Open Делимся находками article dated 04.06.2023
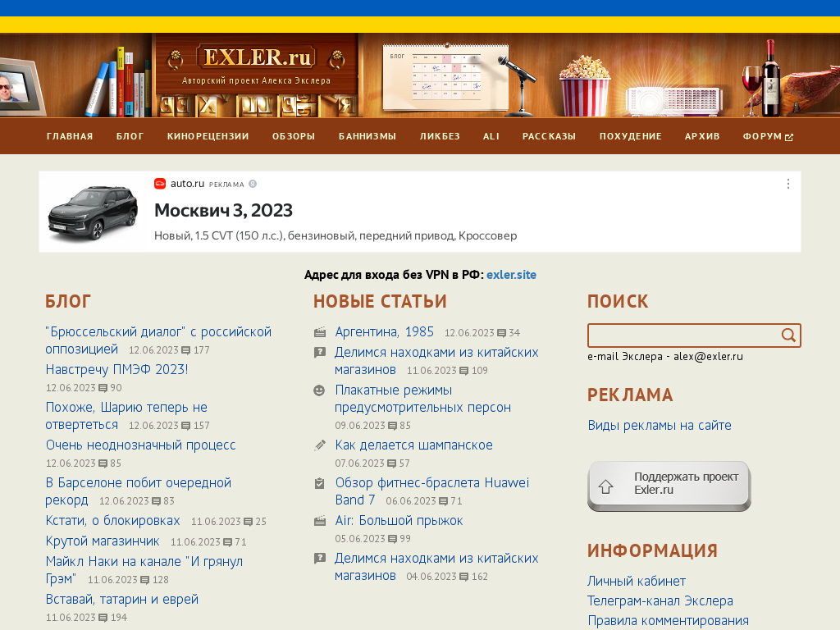The image size is (840, 630). pos(436,567)
